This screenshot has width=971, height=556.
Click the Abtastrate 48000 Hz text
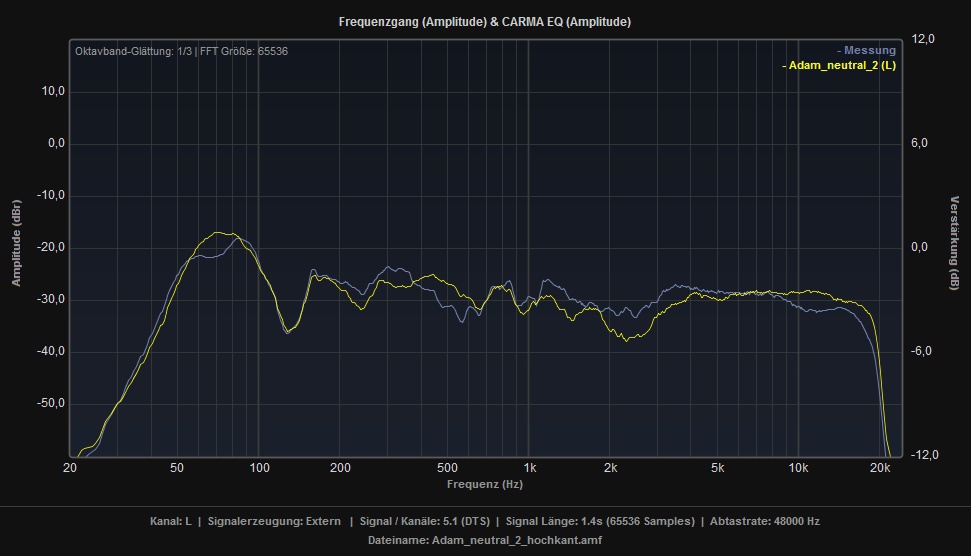(x=765, y=521)
